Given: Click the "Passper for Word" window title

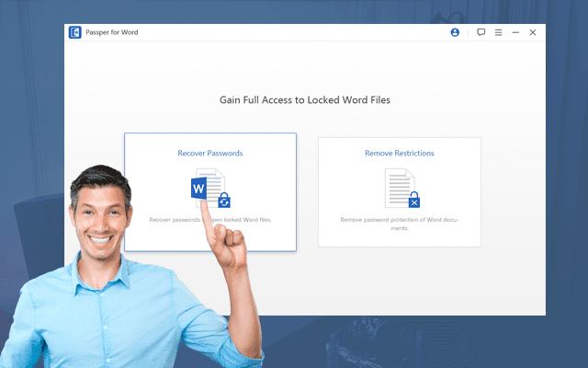Looking at the screenshot, I should coord(112,32).
